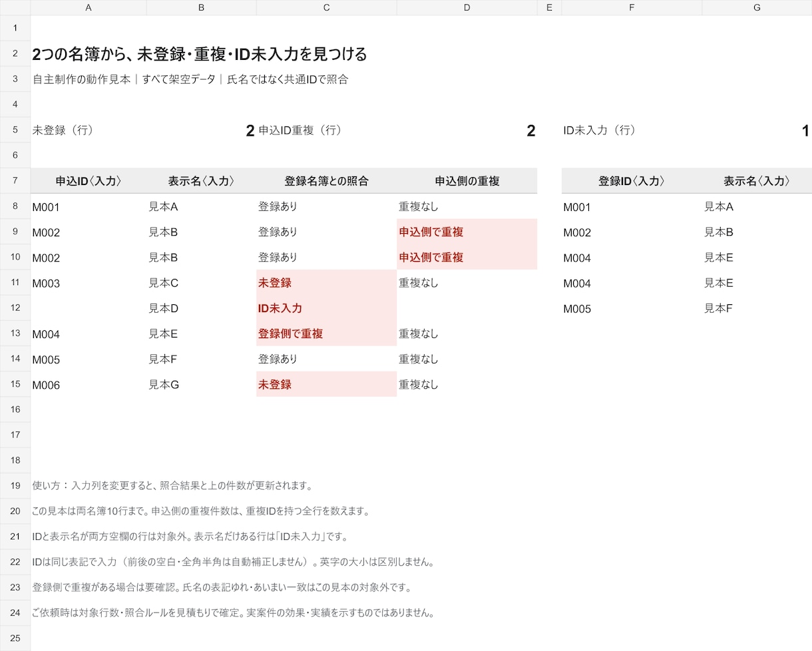Select column A header

pyautogui.click(x=89, y=7)
